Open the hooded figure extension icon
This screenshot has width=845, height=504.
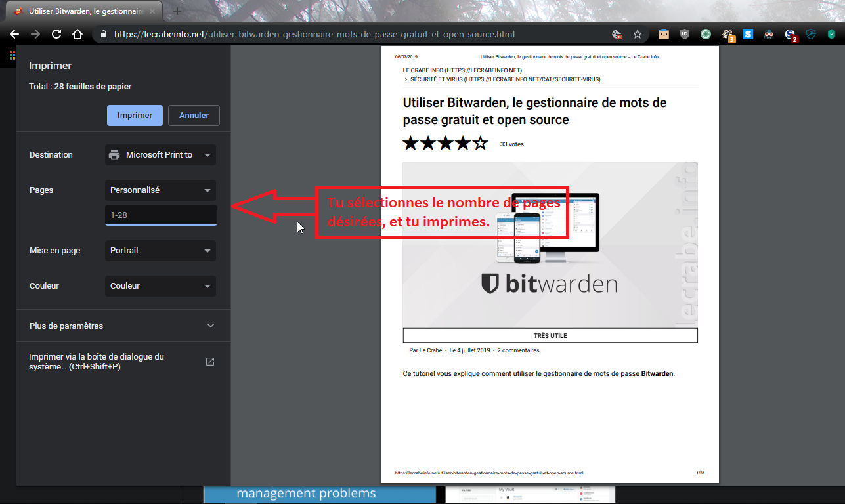769,34
